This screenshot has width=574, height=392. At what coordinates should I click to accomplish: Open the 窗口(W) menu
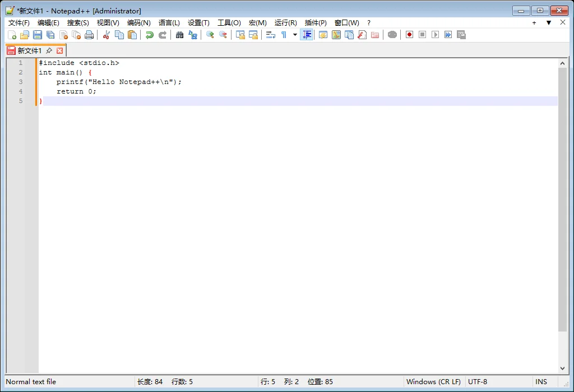pyautogui.click(x=346, y=22)
